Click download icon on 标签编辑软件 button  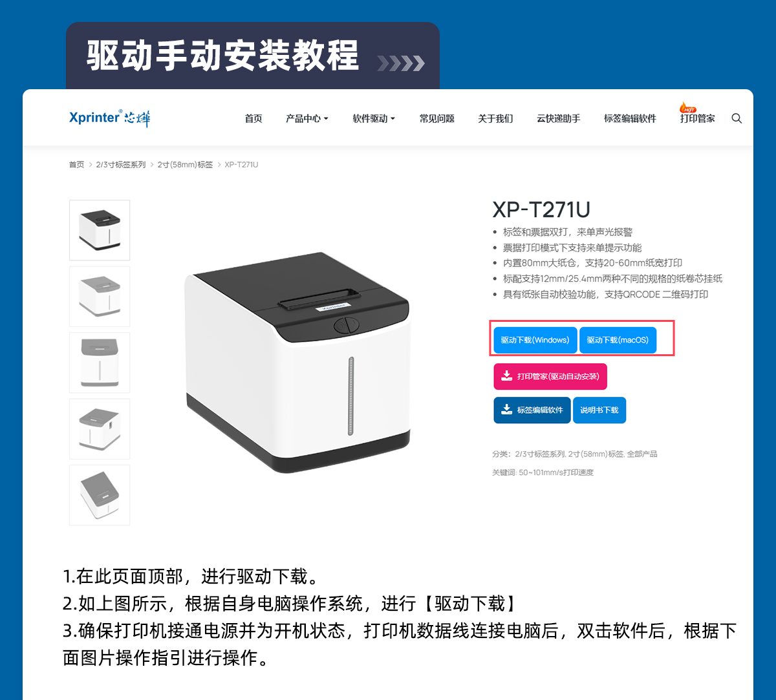(507, 410)
